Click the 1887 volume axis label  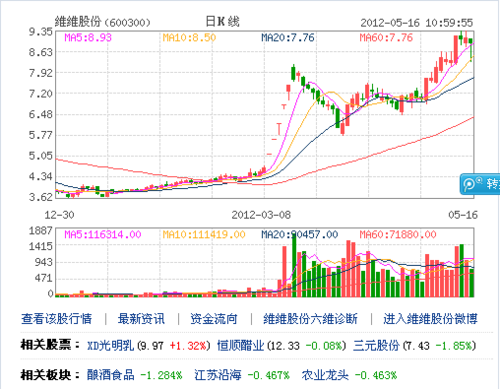41,231
